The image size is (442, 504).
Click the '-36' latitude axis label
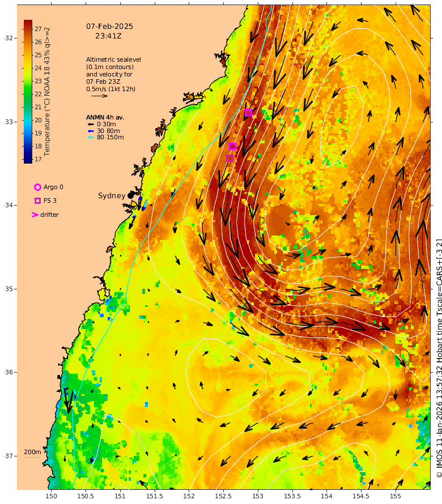[x=8, y=372]
